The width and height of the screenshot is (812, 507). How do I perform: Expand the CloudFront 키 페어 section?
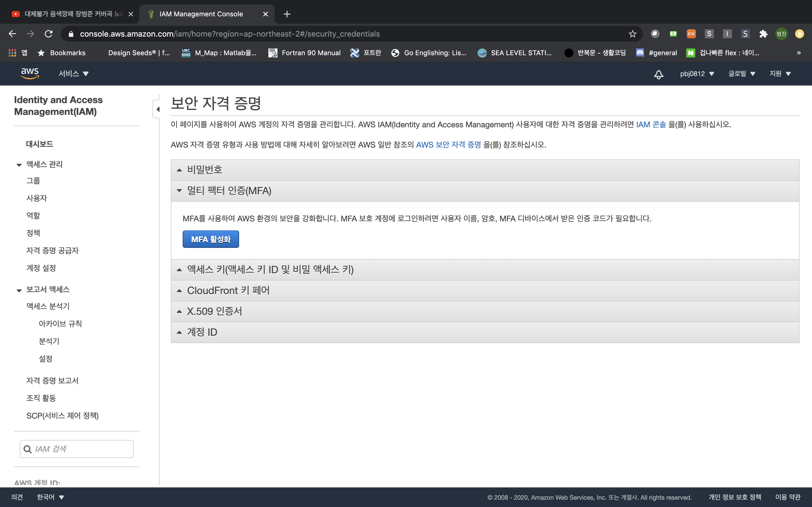pos(228,290)
